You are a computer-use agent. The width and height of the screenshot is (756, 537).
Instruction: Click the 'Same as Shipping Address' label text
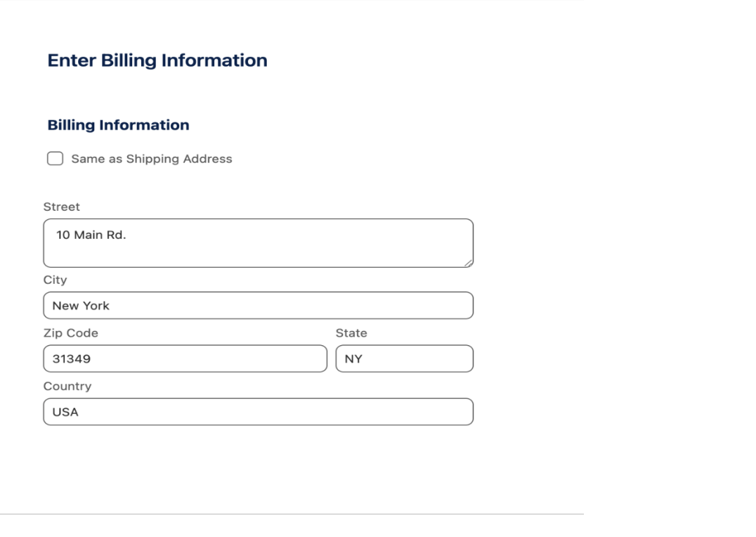point(152,159)
